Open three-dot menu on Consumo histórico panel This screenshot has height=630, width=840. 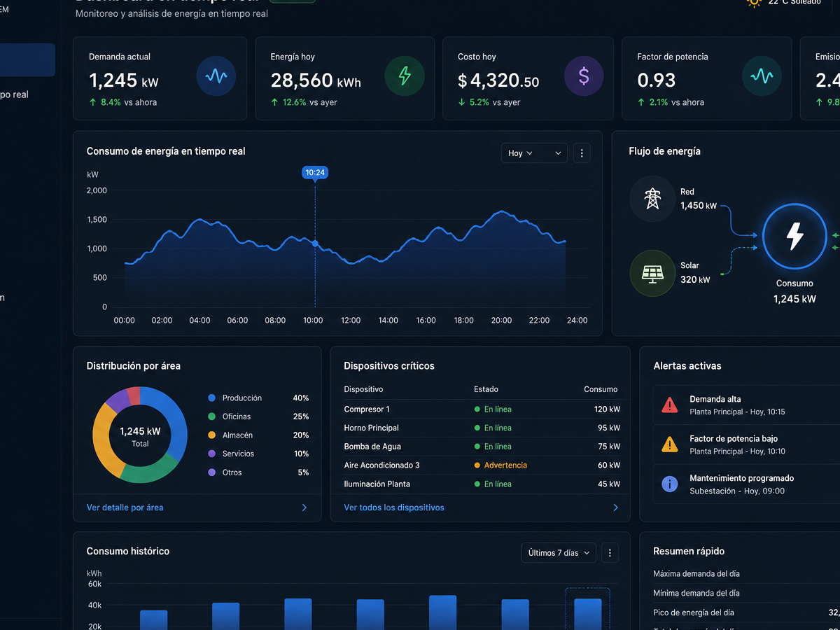coord(610,553)
